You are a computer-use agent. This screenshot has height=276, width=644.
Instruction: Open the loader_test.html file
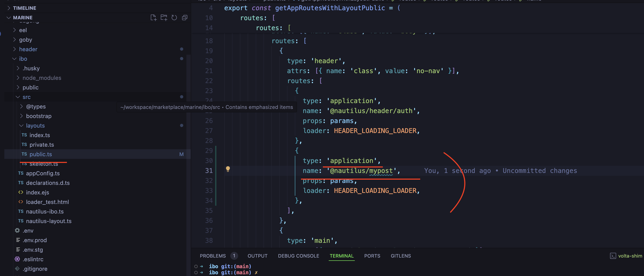47,202
